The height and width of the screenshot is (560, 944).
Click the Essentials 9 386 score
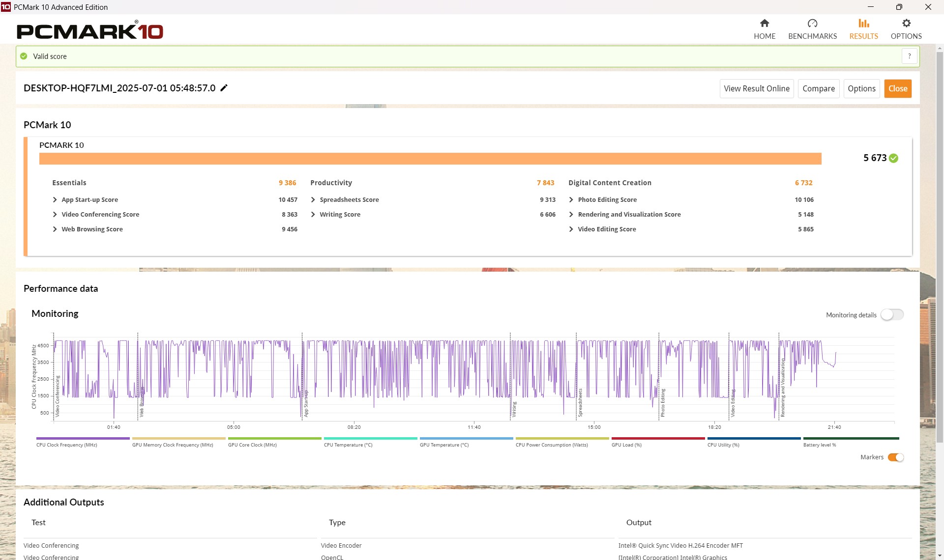288,183
